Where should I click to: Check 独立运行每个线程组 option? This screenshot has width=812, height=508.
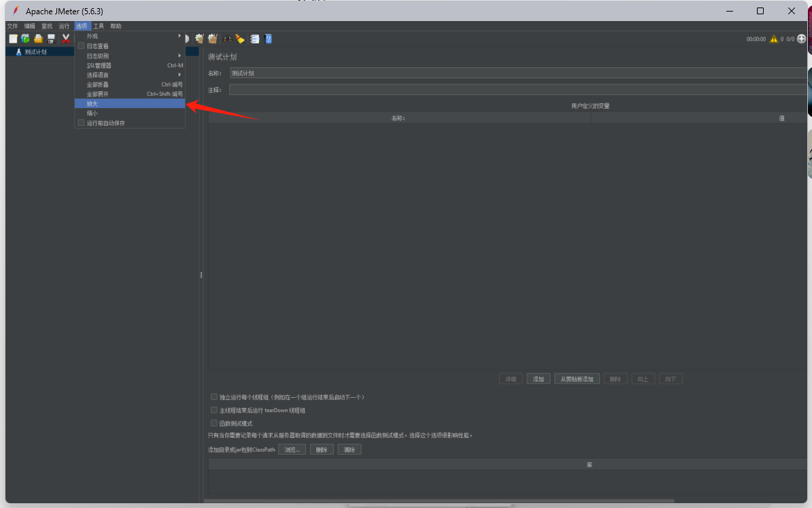click(x=214, y=396)
